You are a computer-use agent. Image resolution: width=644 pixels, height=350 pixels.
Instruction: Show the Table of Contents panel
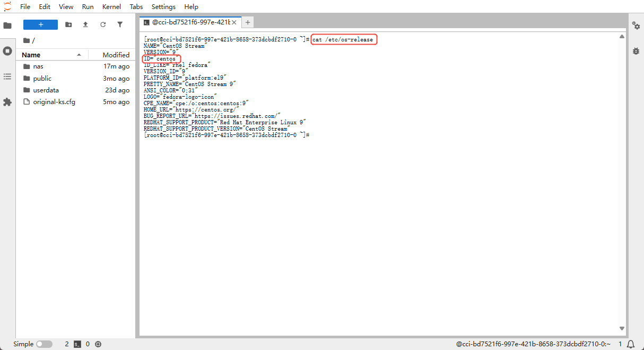(7, 76)
